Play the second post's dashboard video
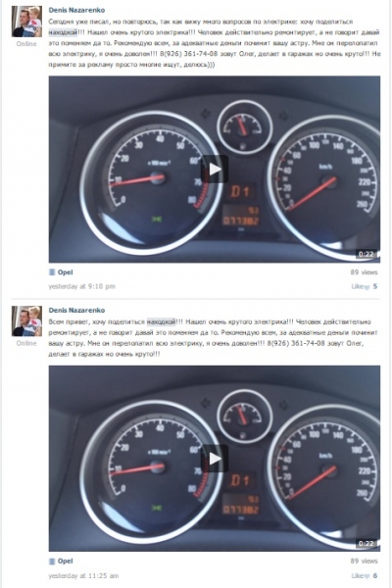 (215, 459)
